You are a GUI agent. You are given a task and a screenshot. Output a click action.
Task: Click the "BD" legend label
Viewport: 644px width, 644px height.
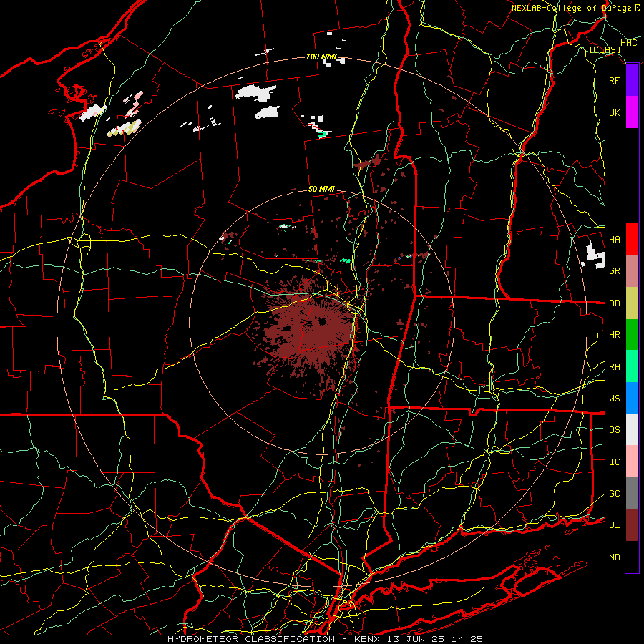tap(614, 303)
